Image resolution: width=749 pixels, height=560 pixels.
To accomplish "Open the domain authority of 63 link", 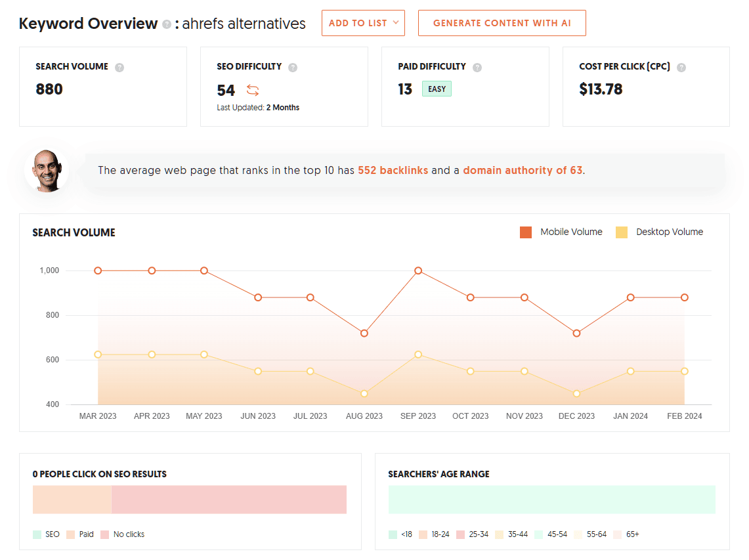I will pyautogui.click(x=523, y=171).
